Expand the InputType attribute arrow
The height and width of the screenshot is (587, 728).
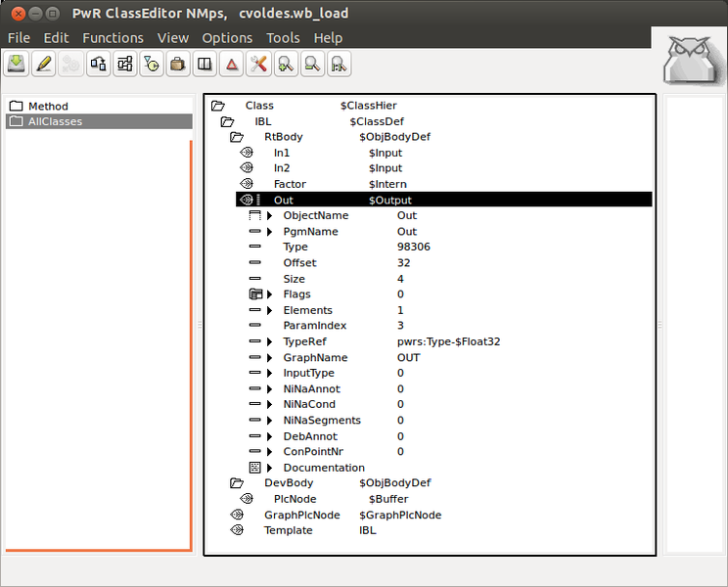[270, 373]
